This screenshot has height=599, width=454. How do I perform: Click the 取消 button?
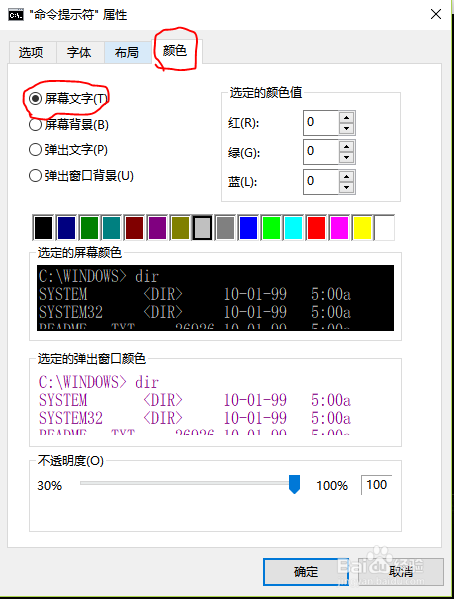coord(401,572)
